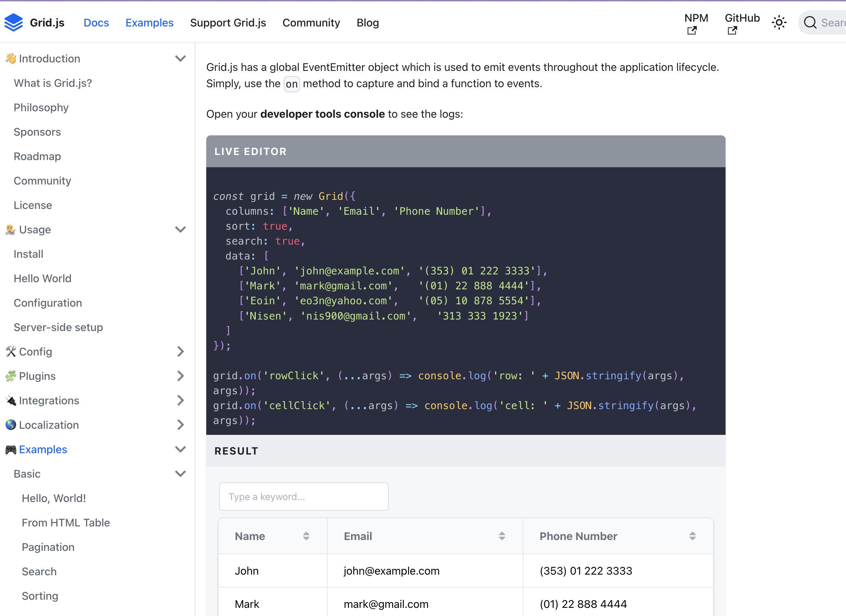The height and width of the screenshot is (616, 846).
Task: Open the Docs navbar item
Action: point(96,23)
